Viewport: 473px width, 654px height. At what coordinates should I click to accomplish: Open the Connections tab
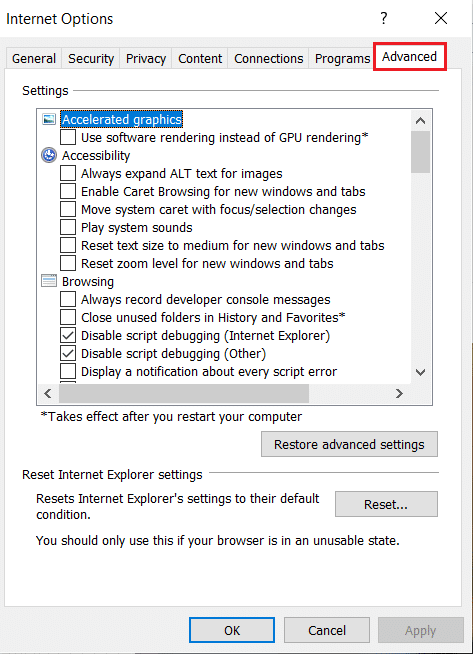[x=268, y=58]
